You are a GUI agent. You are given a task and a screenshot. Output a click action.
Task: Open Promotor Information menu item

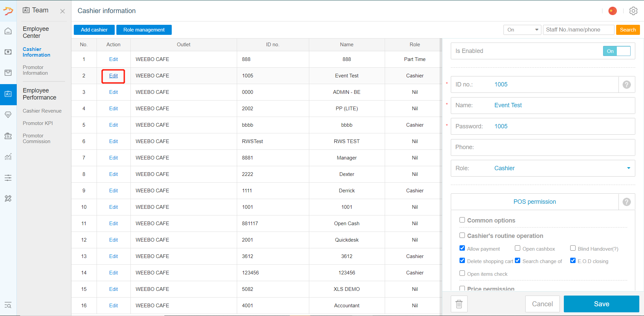(35, 70)
